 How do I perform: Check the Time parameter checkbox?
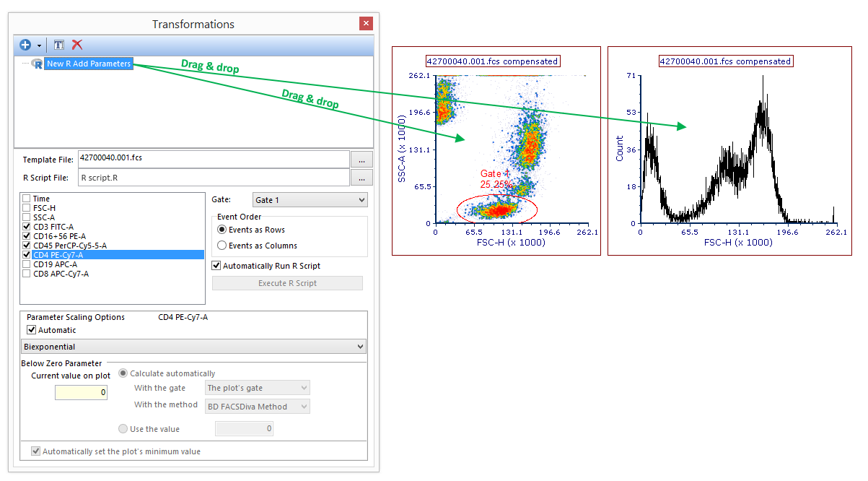27,199
